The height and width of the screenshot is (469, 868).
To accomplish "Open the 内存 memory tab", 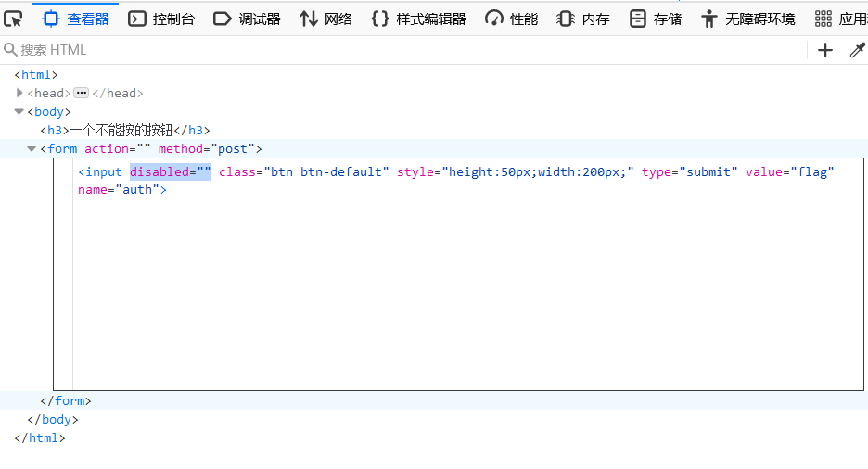I will click(583, 19).
